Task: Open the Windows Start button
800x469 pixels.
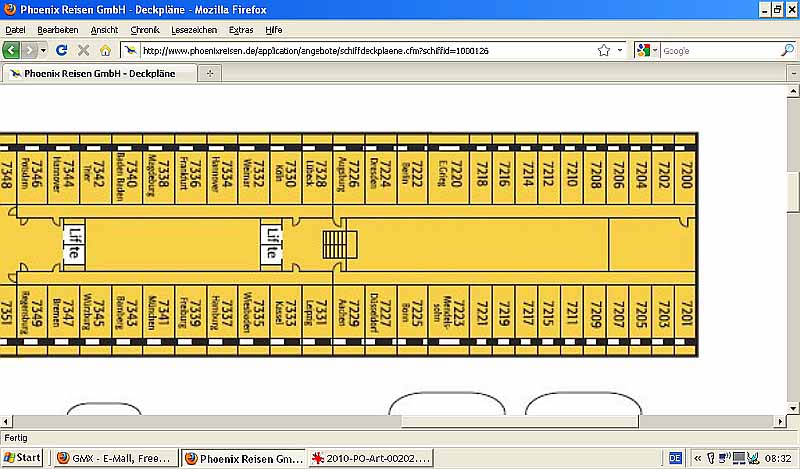Action: point(22,458)
